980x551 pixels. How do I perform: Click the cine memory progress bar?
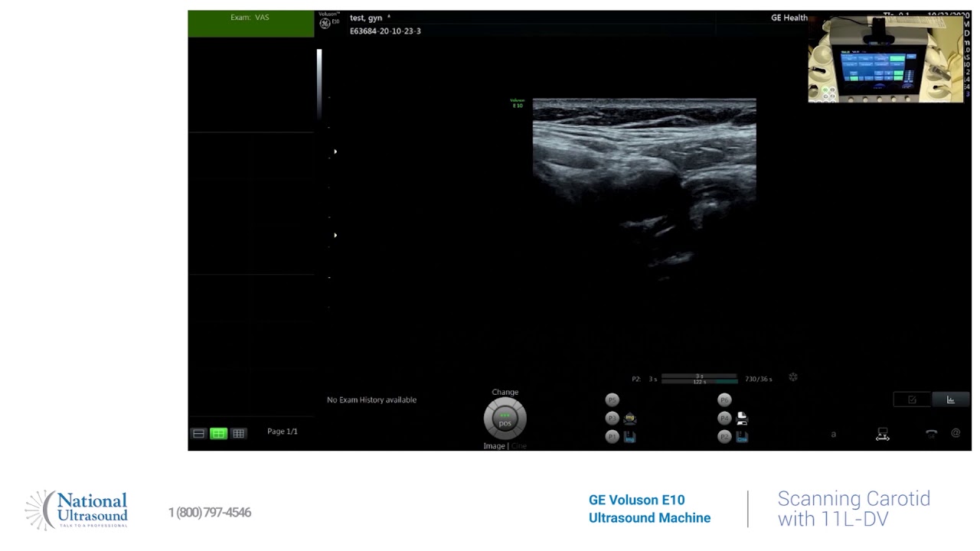click(x=700, y=378)
